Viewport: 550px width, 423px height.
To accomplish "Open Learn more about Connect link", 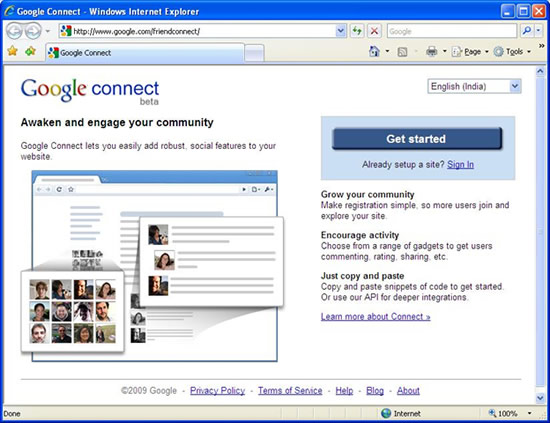I will click(375, 317).
